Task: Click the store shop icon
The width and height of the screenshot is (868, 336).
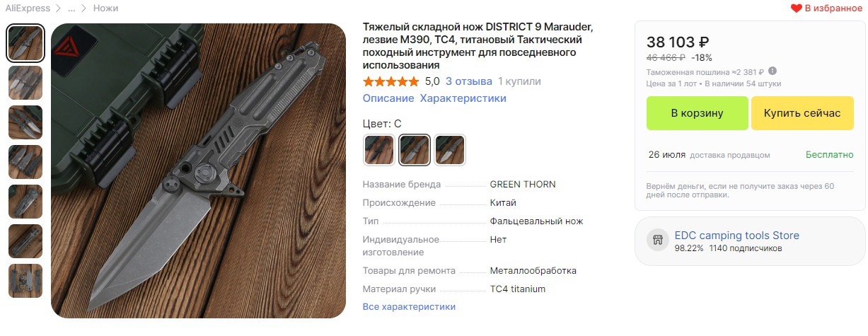Action: pos(658,241)
